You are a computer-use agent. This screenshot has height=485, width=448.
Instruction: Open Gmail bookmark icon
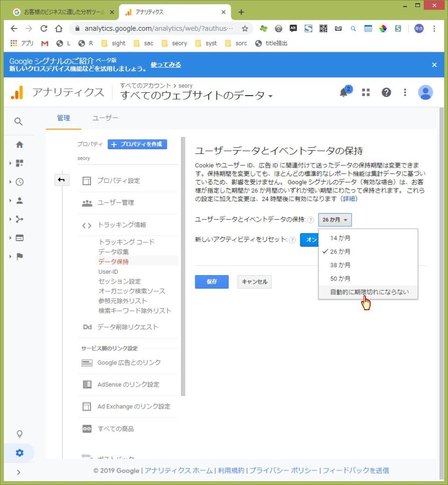45,43
